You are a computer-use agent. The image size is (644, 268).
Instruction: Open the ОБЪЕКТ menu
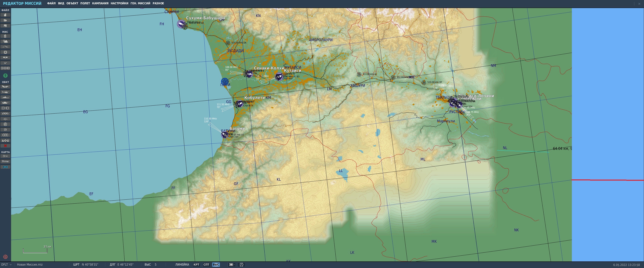pos(72,3)
